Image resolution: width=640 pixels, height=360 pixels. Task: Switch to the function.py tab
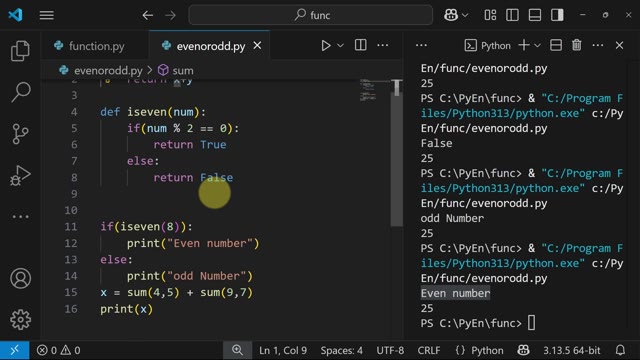point(95,46)
